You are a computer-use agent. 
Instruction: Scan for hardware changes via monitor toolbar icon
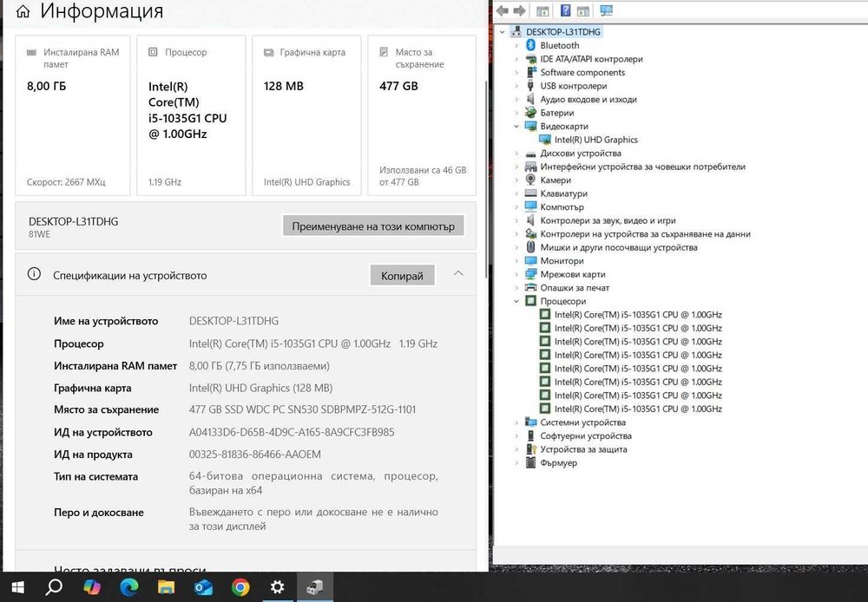[606, 10]
